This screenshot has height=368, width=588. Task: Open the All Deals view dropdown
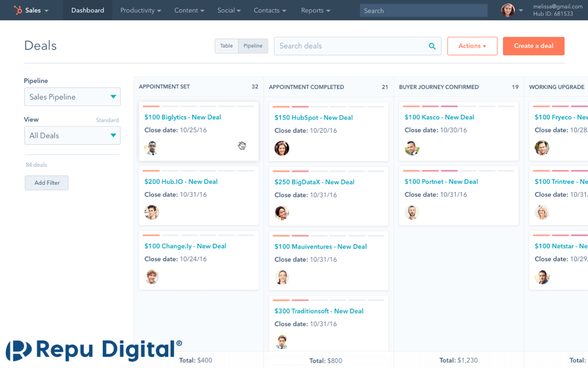[x=72, y=136]
